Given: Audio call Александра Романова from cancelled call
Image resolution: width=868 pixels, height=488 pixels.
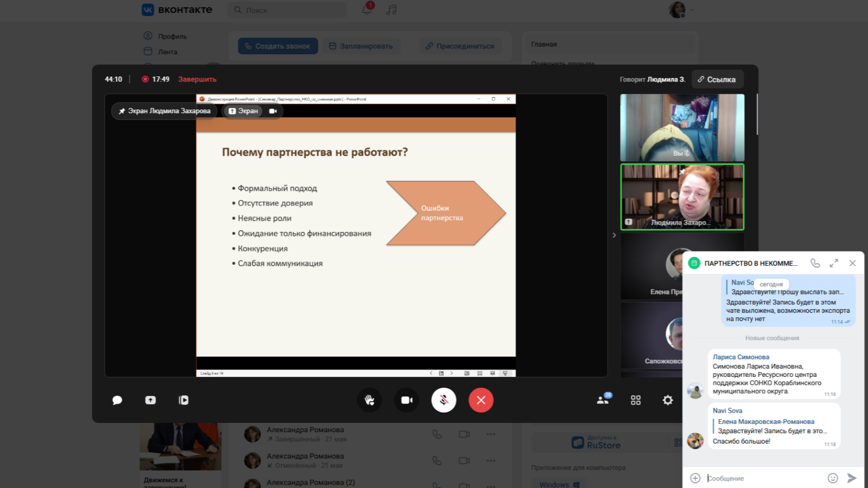Looking at the screenshot, I should point(437,461).
